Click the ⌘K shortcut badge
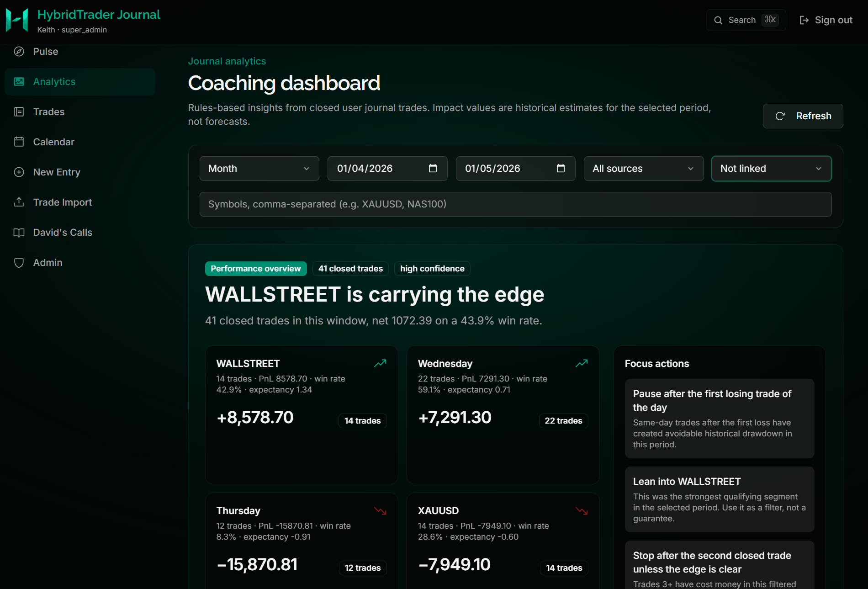This screenshot has width=868, height=589. click(770, 20)
